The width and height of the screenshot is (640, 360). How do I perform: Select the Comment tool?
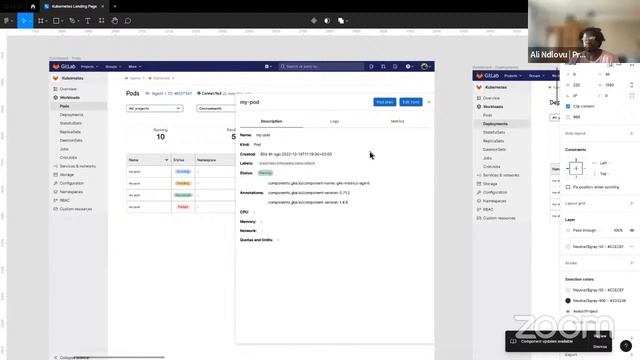click(x=128, y=20)
